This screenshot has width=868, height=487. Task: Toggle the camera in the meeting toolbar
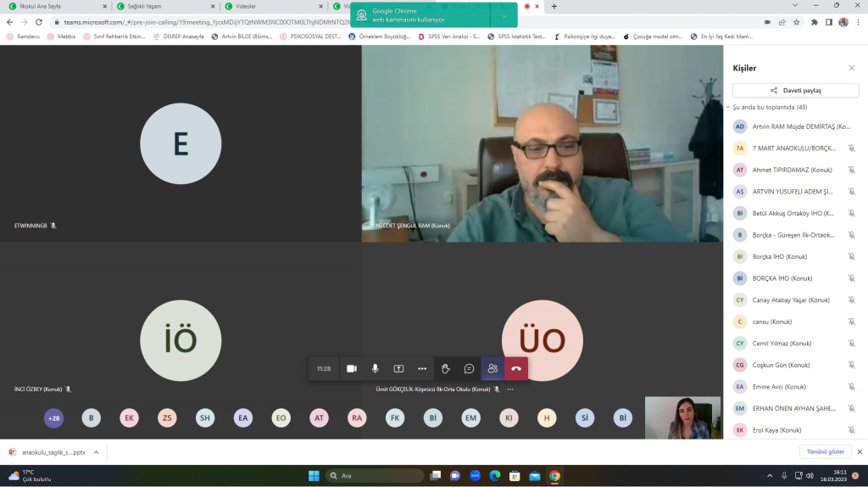[351, 369]
